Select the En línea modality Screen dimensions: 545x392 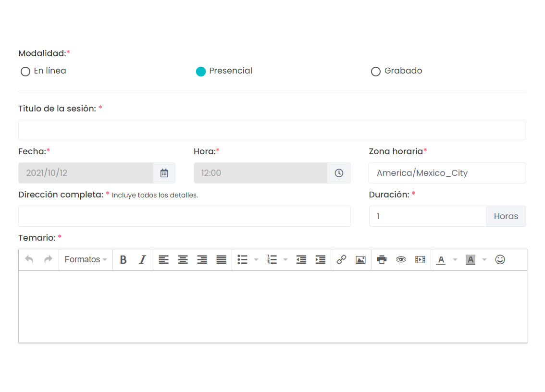click(x=25, y=72)
